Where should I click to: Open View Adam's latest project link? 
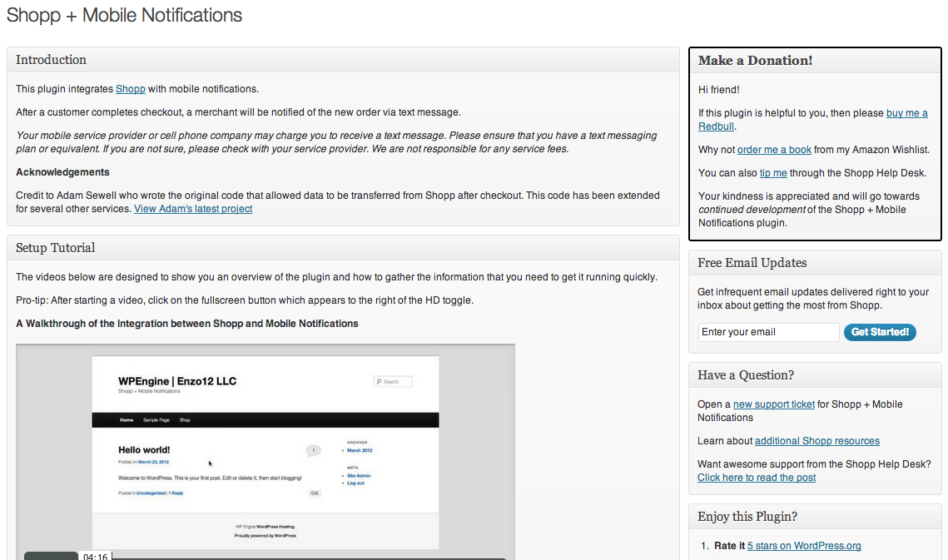click(193, 209)
